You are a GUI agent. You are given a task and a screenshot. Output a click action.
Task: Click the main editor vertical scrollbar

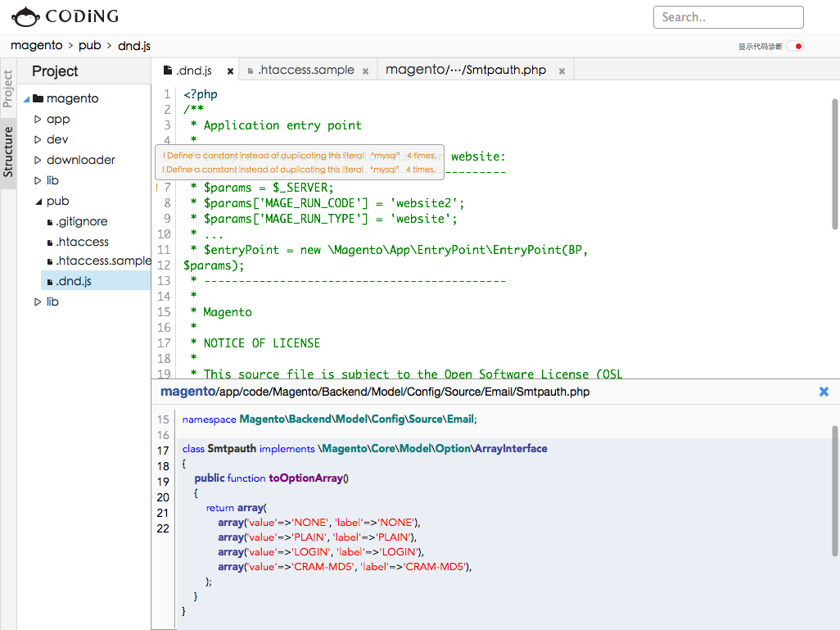834,164
